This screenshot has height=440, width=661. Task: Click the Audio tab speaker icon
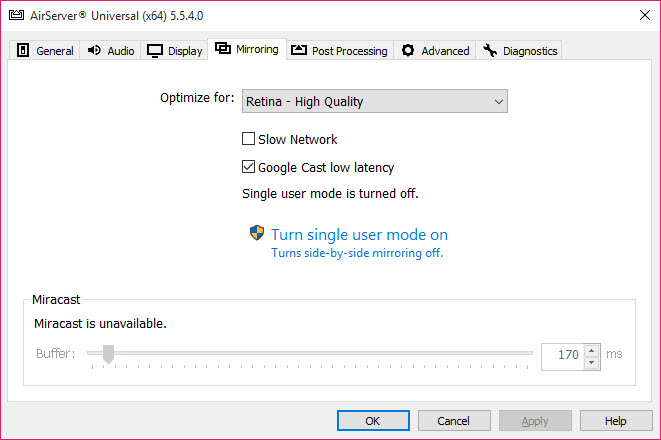[94, 50]
